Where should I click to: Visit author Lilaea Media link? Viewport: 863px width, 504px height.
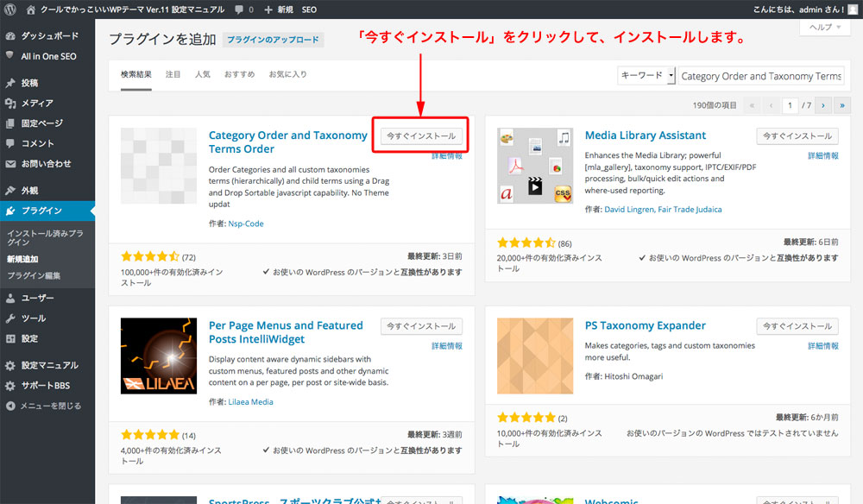[x=250, y=402]
